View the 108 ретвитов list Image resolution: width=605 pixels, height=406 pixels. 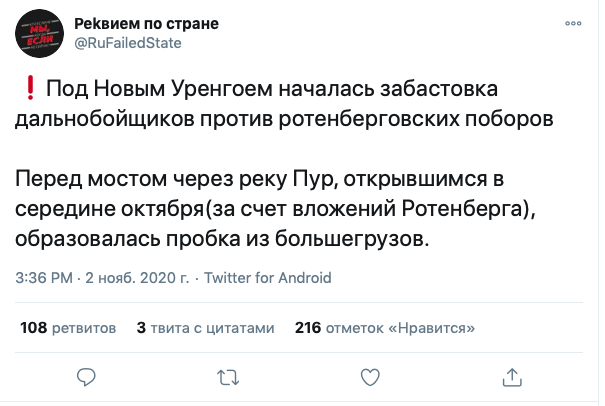[x=68, y=327]
